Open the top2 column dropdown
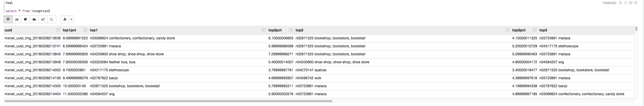Screen dimensions: 644x106 [507, 30]
